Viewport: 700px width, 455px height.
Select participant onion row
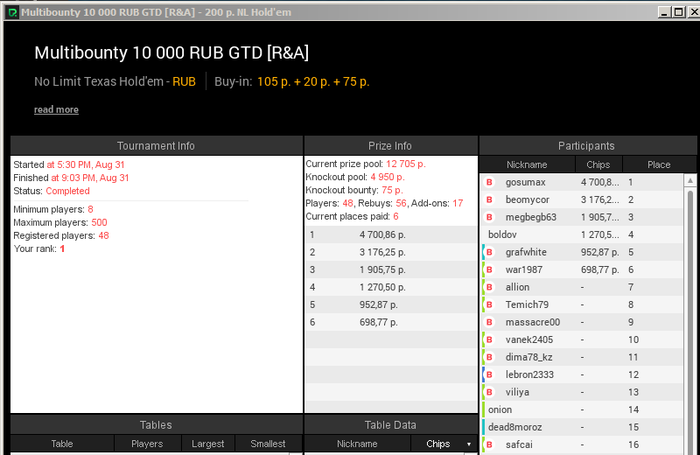coord(582,409)
